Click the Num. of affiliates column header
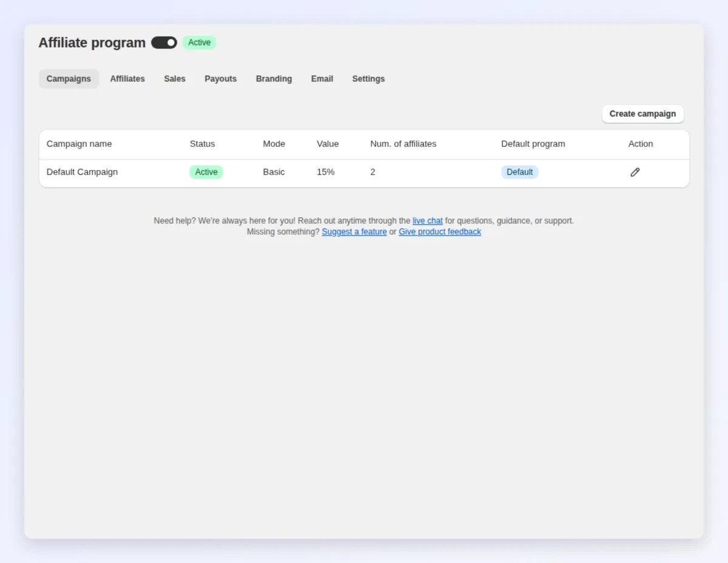 (x=403, y=144)
